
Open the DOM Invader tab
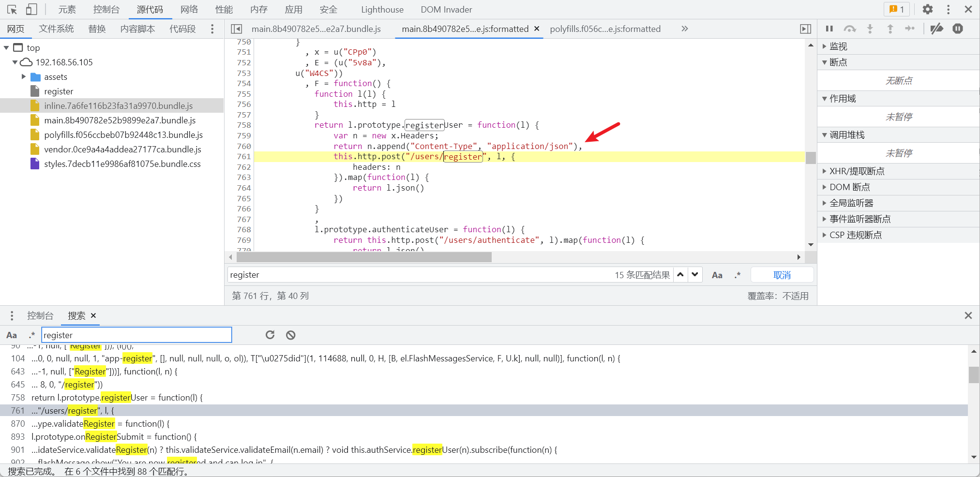click(446, 10)
